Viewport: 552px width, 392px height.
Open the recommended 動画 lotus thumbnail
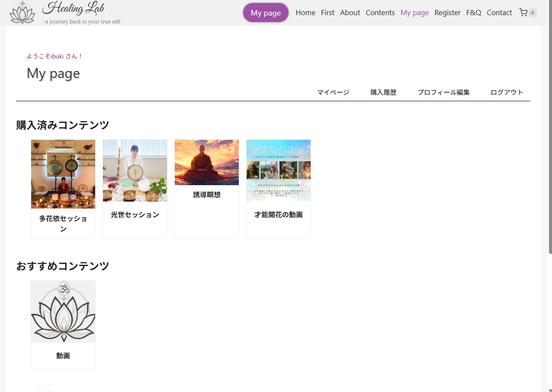coord(63,312)
